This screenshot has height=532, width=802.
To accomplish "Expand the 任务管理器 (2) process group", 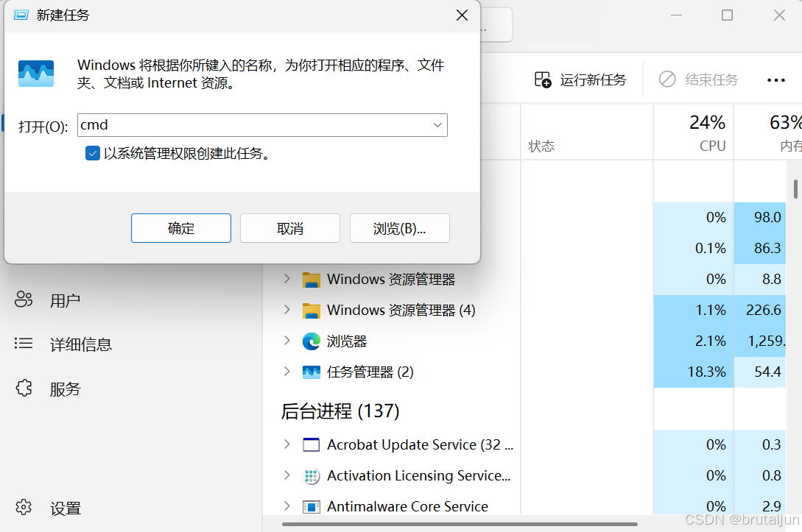I will pos(287,372).
